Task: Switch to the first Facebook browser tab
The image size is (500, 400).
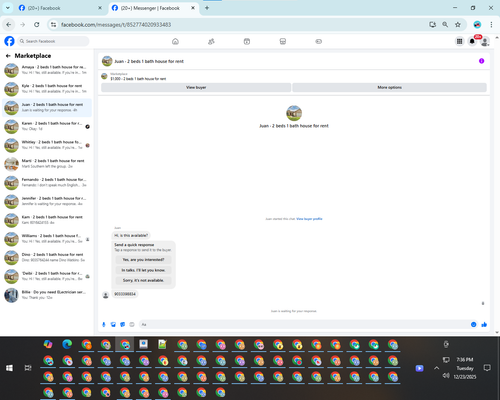Action: point(60,8)
